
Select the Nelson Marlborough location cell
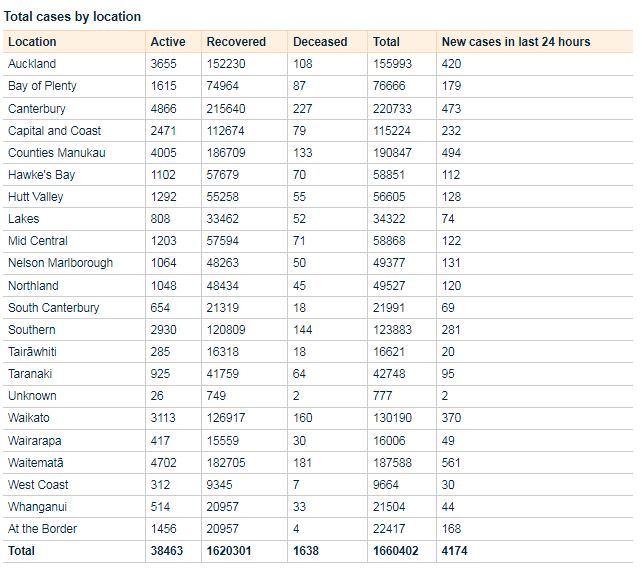(x=60, y=263)
